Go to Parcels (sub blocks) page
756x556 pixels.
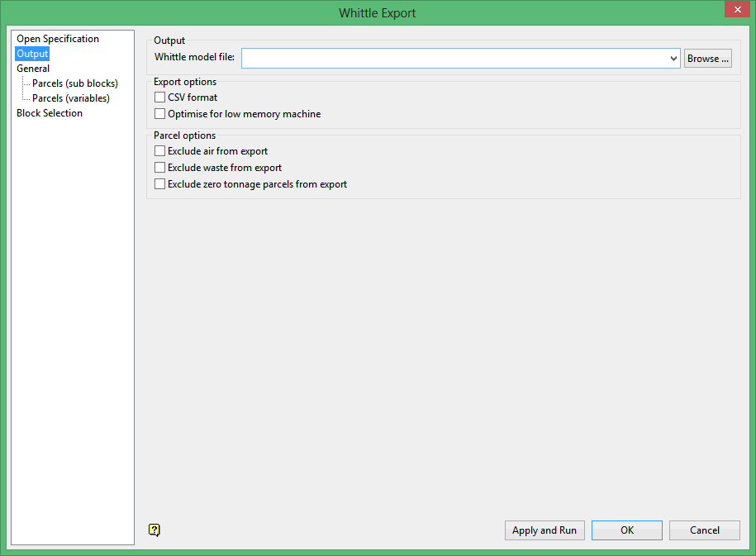pyautogui.click(x=74, y=83)
